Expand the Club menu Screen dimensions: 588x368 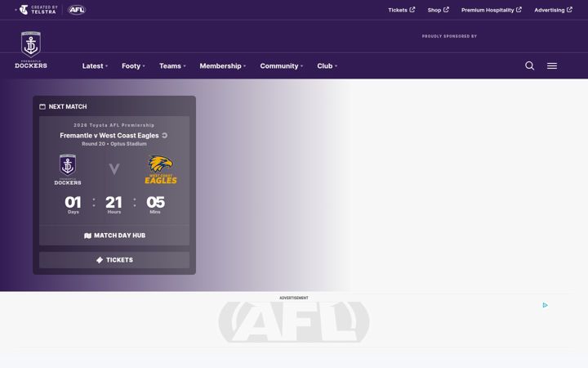tap(327, 65)
